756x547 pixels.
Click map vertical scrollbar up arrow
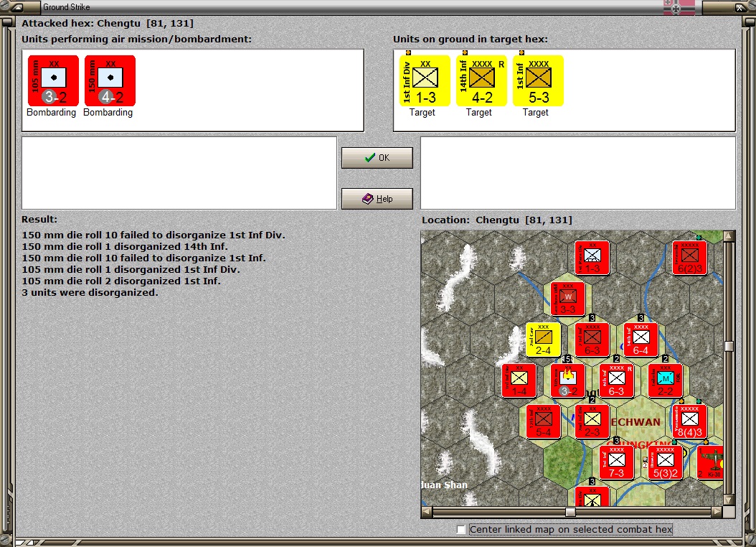(x=729, y=236)
